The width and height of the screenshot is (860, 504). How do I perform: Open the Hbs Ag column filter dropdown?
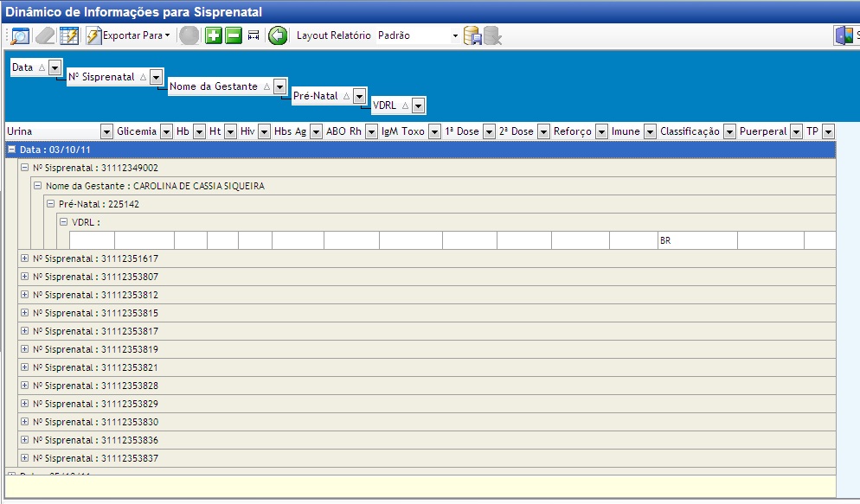(316, 131)
